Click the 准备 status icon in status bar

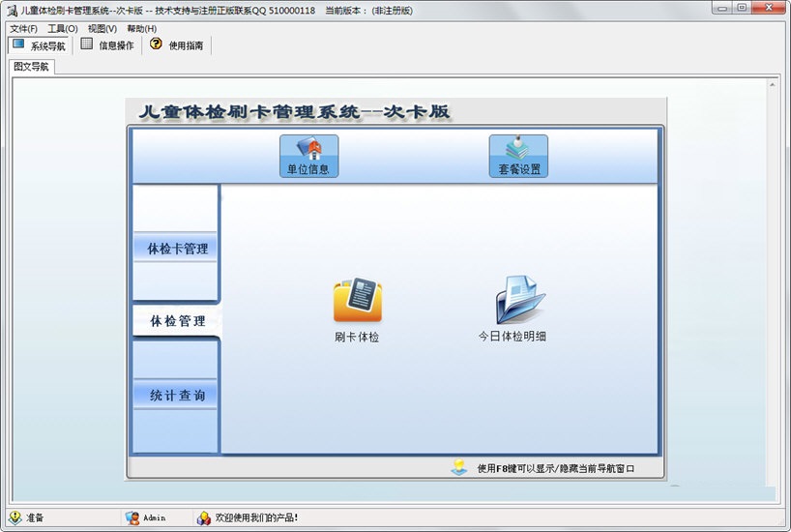[x=15, y=517]
